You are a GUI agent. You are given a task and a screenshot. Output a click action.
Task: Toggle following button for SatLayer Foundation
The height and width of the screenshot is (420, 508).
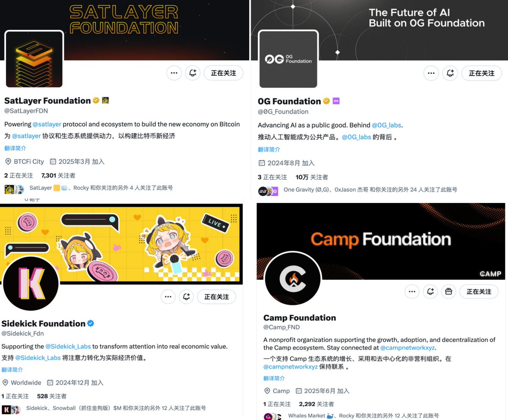pos(224,73)
